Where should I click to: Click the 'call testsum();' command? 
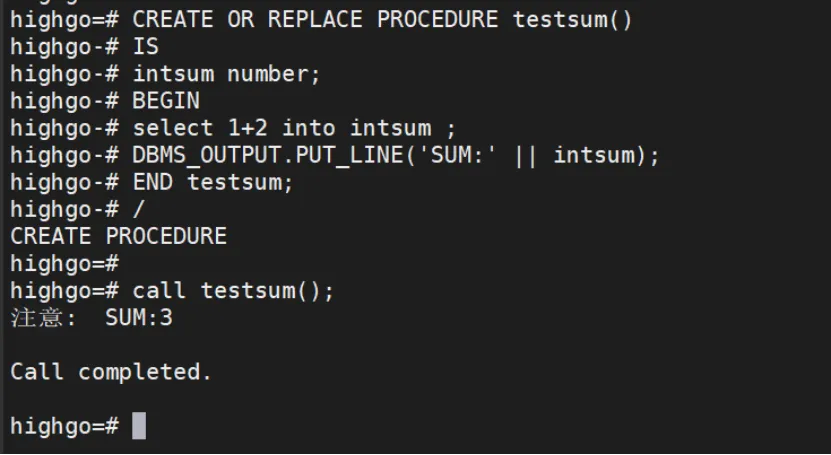pos(233,291)
